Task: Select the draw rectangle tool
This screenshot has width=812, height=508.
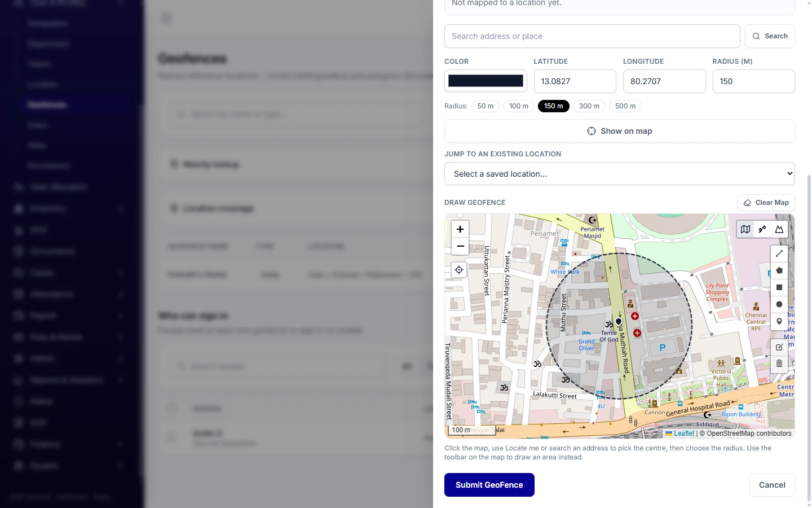Action: tap(779, 287)
